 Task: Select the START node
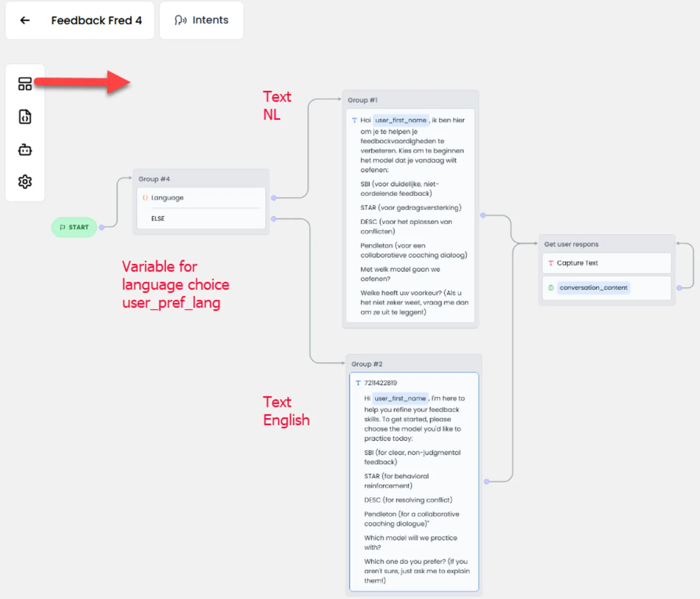pos(74,227)
